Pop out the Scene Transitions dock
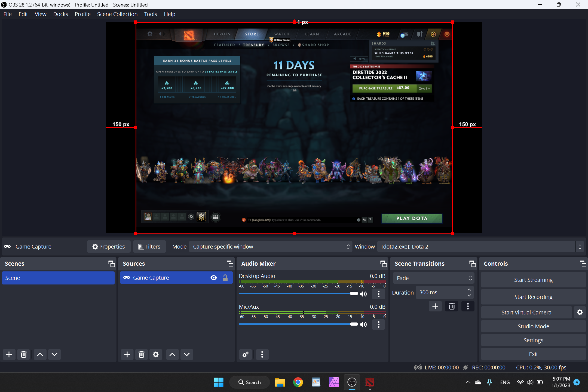 (x=473, y=264)
